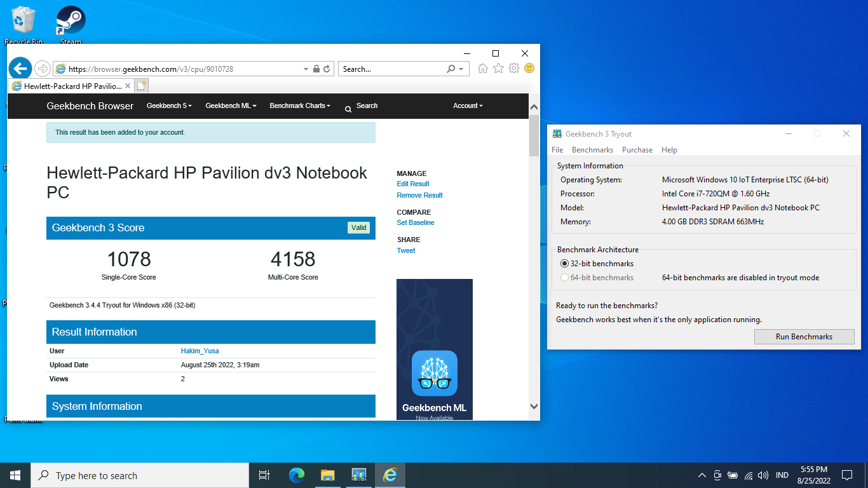Open File menu in Geekbench 3
Image resolution: width=868 pixels, height=488 pixels.
pos(557,150)
